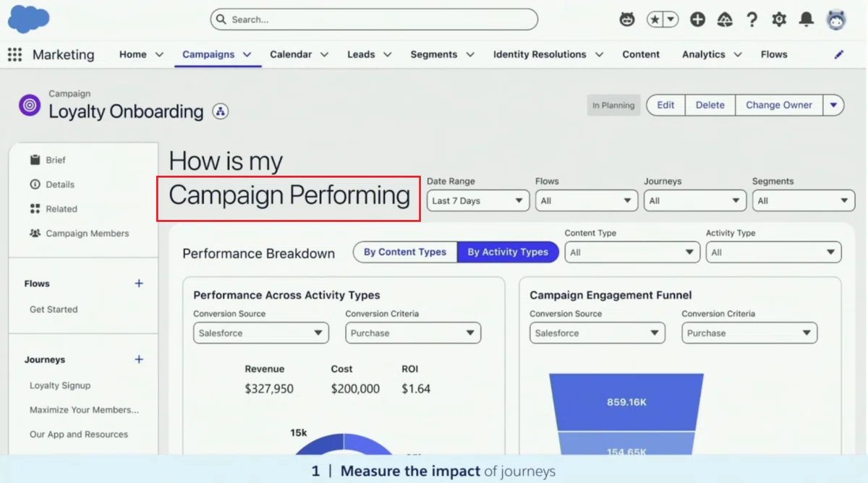Open the Campaigns tab
The width and height of the screenshot is (868, 483).
208,54
